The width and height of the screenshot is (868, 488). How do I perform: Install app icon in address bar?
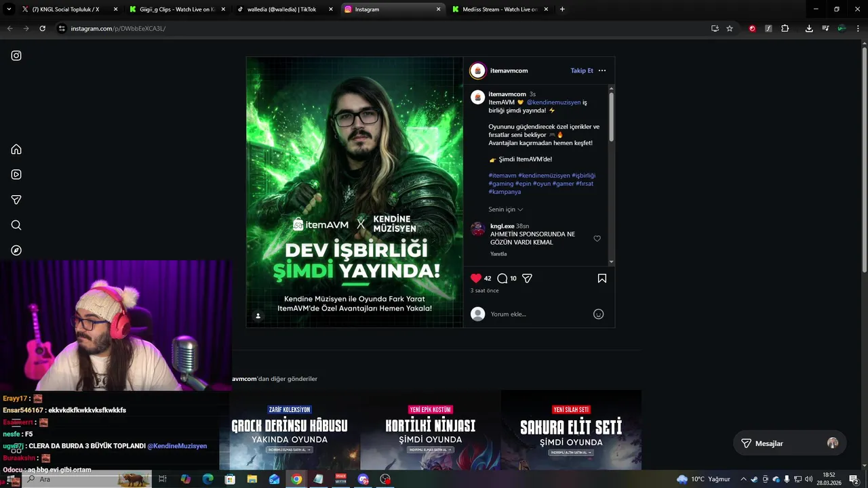[715, 28]
